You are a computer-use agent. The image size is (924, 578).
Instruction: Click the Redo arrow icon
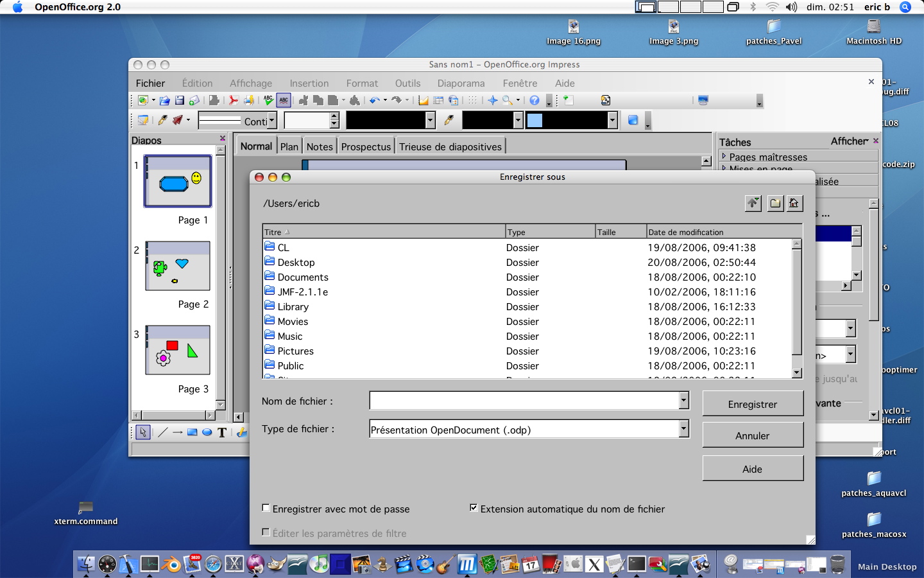(397, 100)
